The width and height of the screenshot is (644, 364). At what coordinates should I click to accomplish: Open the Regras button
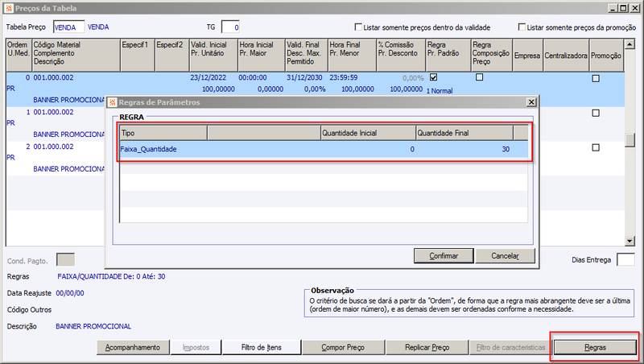pyautogui.click(x=595, y=348)
